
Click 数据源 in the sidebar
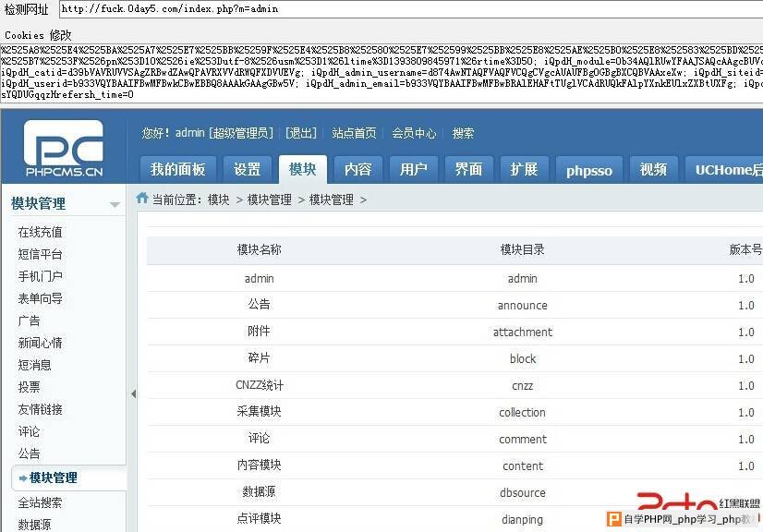coord(34,525)
